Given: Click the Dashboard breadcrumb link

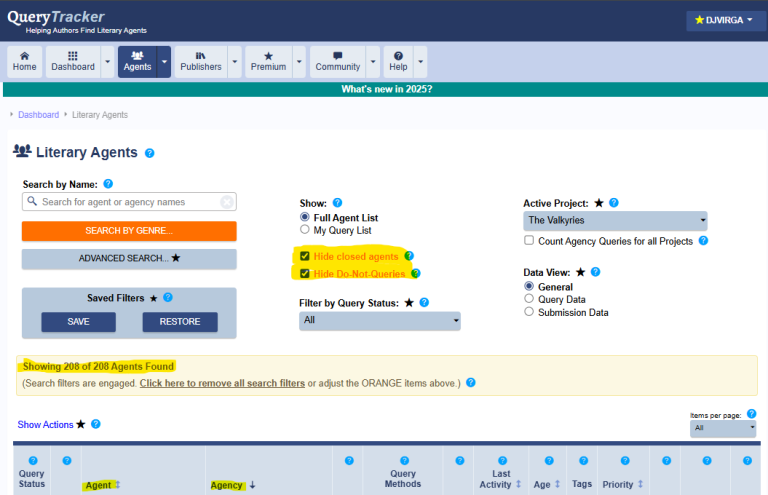Looking at the screenshot, I should click(38, 115).
